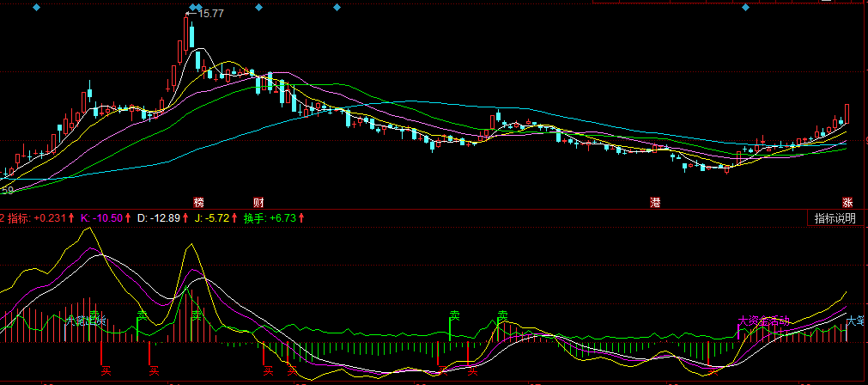
Task: Select the tall red candle at 15.77 peak
Action: coord(186,36)
